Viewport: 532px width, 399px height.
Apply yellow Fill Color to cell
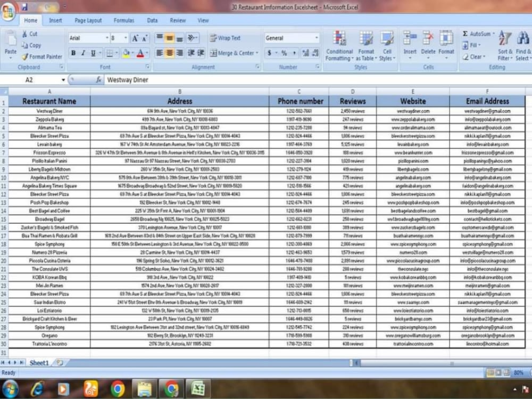pos(126,53)
